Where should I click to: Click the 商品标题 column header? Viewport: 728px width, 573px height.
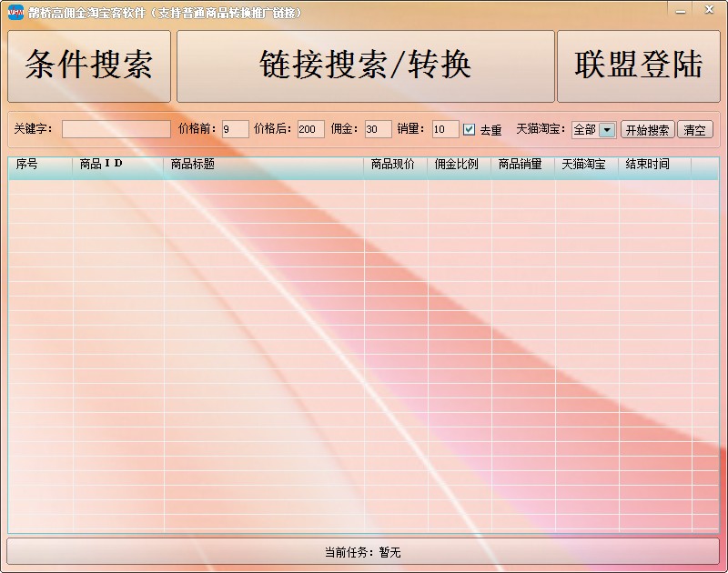click(264, 165)
